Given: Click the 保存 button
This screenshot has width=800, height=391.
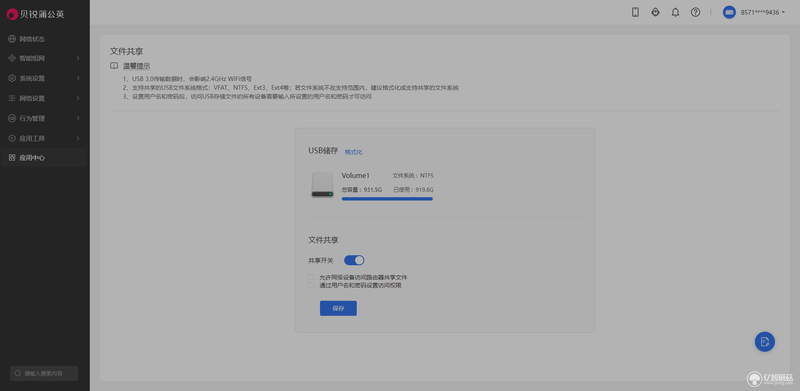Looking at the screenshot, I should tap(338, 308).
